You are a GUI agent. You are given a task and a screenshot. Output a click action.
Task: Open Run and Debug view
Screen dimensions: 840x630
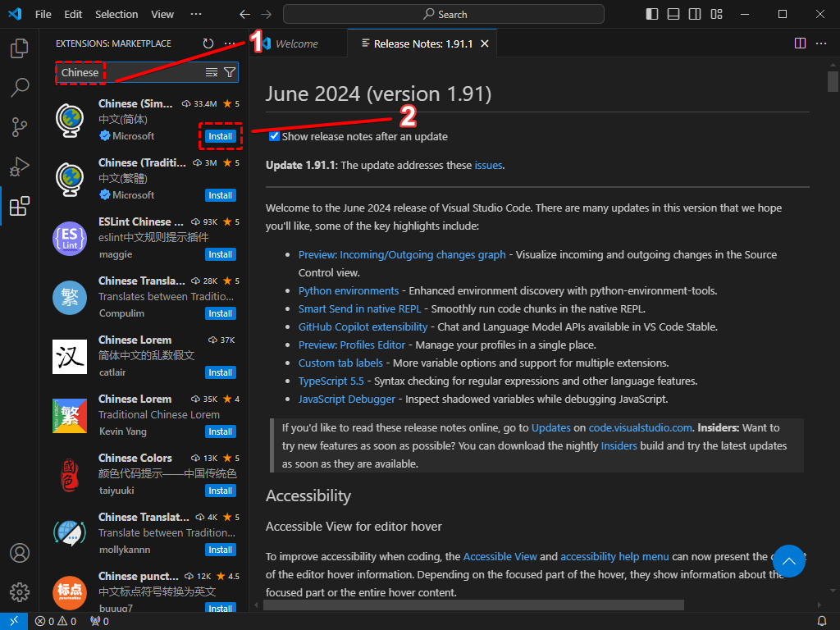[x=20, y=167]
